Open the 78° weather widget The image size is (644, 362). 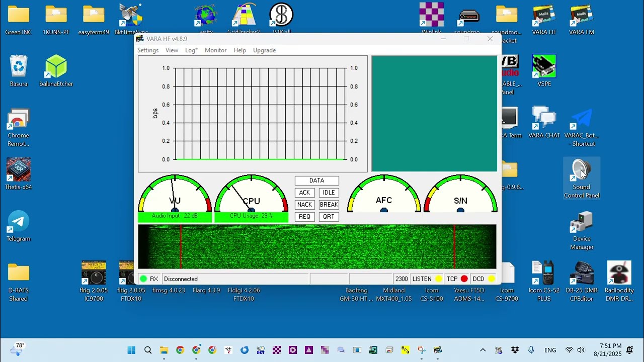17,349
